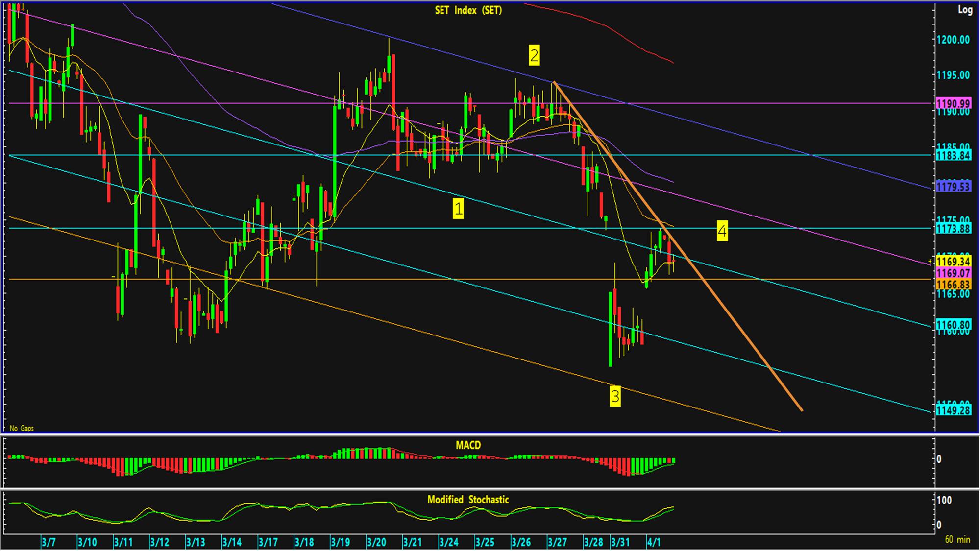This screenshot has height=551, width=980.
Task: Click the 1173.88 cyan price label
Action: pos(954,229)
